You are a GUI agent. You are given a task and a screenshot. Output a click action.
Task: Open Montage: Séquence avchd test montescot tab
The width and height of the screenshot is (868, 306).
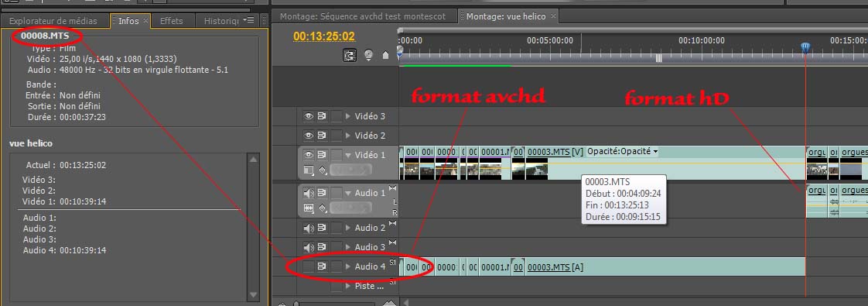coord(363,16)
